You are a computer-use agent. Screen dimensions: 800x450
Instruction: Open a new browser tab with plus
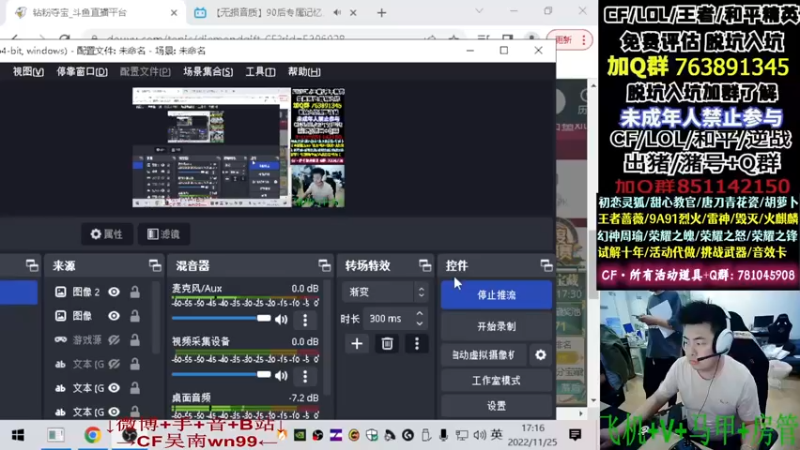[382, 13]
